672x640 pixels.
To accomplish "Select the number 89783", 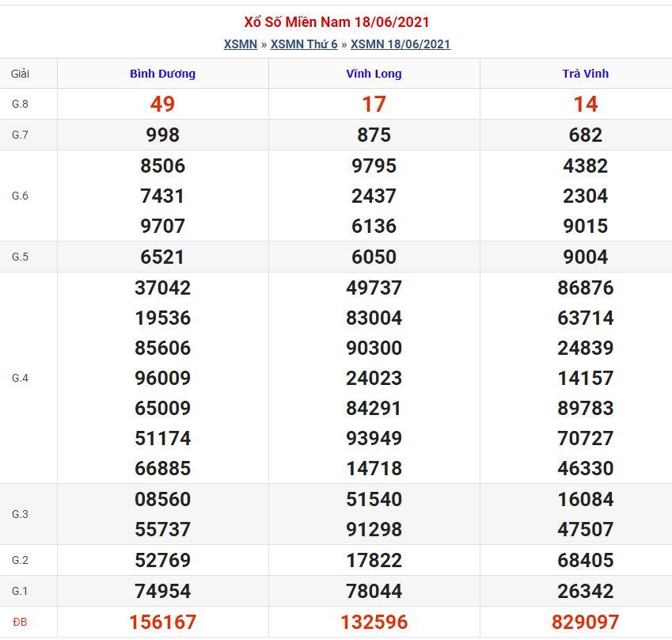I will pyautogui.click(x=586, y=408).
